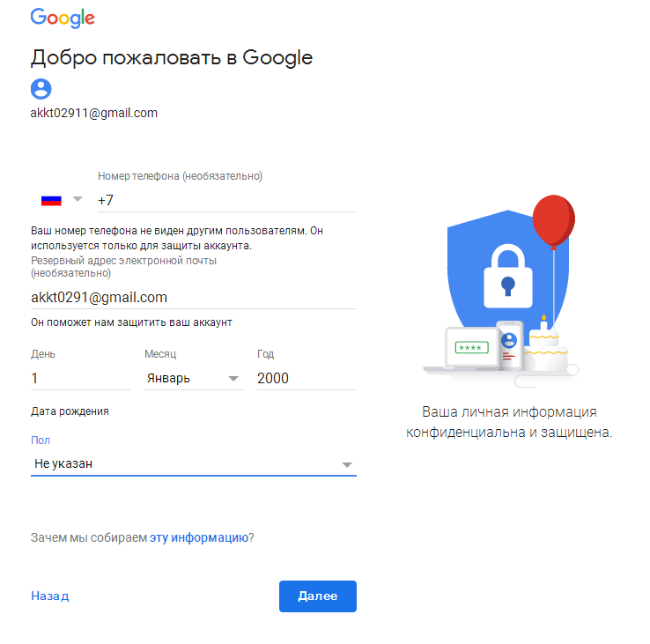Screen dimensions: 650x644
Task: Click the blue account avatar icon
Action: (41, 89)
